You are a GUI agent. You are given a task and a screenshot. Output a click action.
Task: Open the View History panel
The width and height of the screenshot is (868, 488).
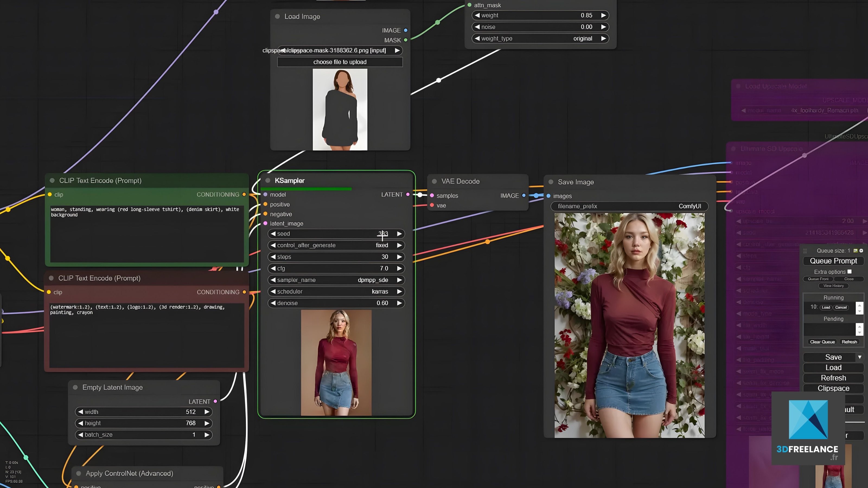833,285
